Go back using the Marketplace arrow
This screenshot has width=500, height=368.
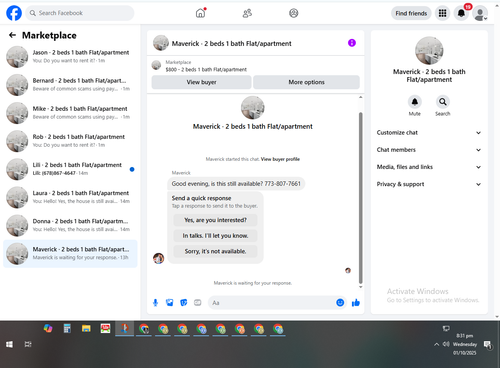(12, 35)
